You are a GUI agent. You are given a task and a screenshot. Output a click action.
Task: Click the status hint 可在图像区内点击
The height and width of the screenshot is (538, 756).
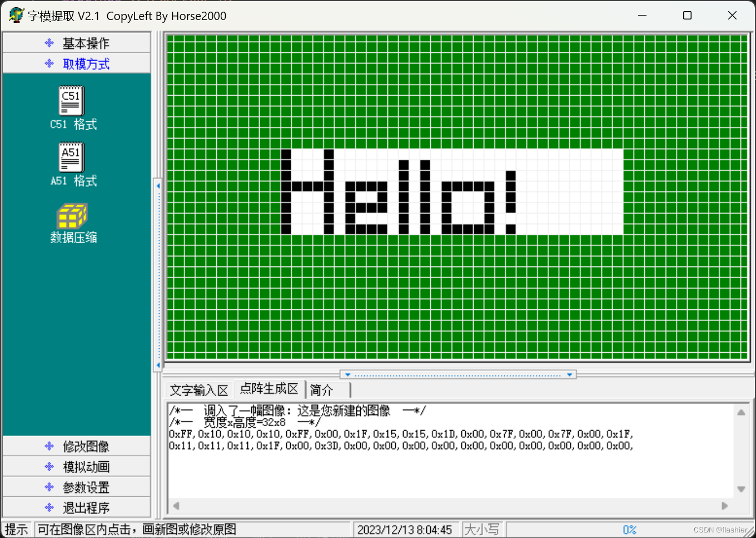click(x=137, y=530)
